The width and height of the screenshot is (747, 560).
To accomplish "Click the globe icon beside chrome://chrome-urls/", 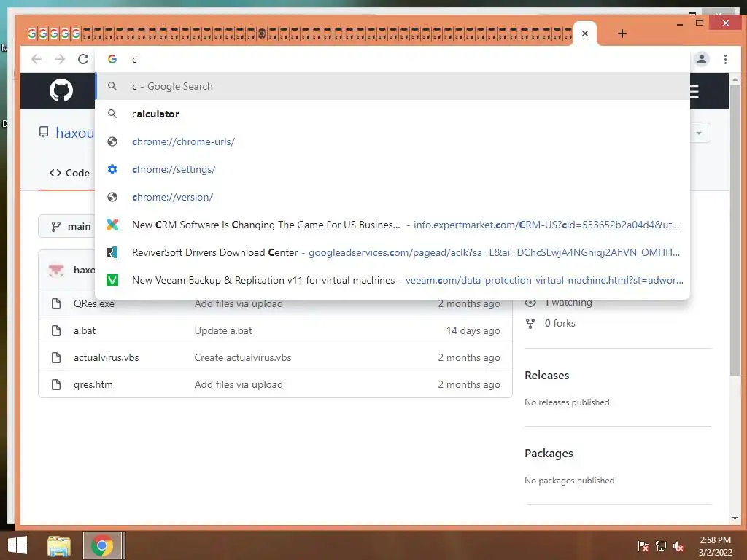I will 112,141.
